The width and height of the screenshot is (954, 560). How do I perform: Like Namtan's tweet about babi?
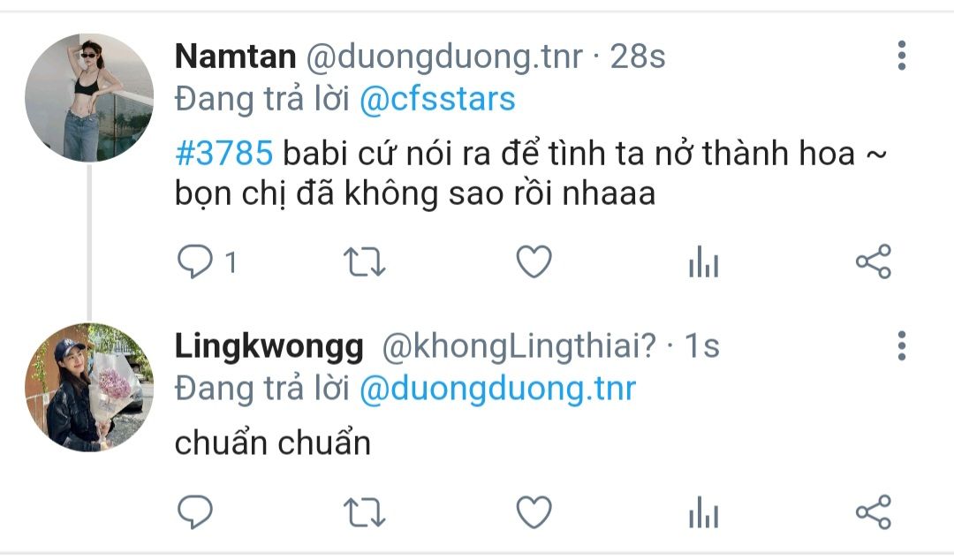[x=534, y=261]
